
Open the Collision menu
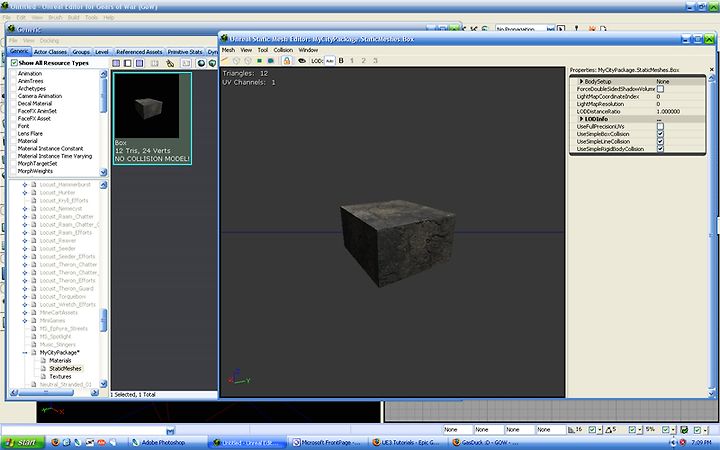click(x=283, y=50)
